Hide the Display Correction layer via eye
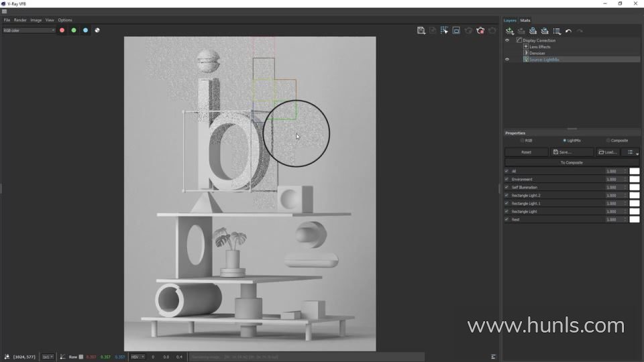The height and width of the screenshot is (362, 644). click(507, 40)
